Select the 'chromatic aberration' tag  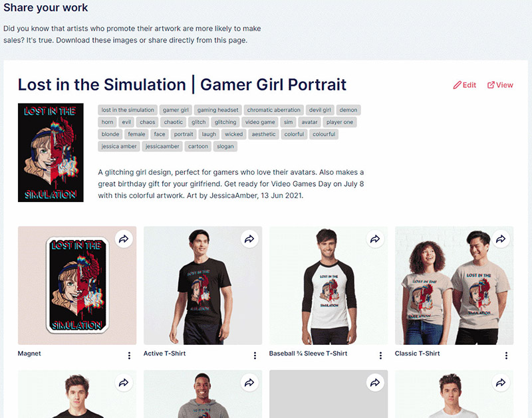point(273,110)
